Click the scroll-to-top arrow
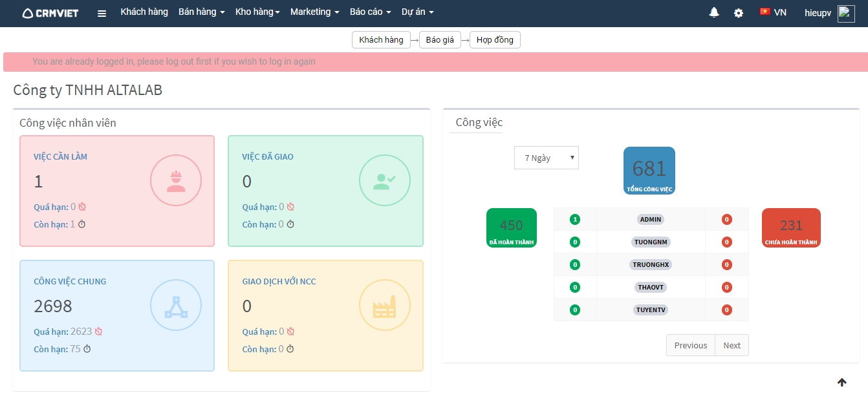The width and height of the screenshot is (868, 402). point(841,383)
